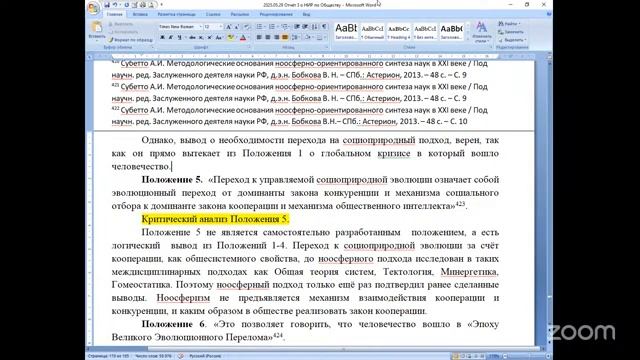Screen dimensions: 640x360
Task: Open the Рассылки ribbon tab
Action: [x=240, y=14]
